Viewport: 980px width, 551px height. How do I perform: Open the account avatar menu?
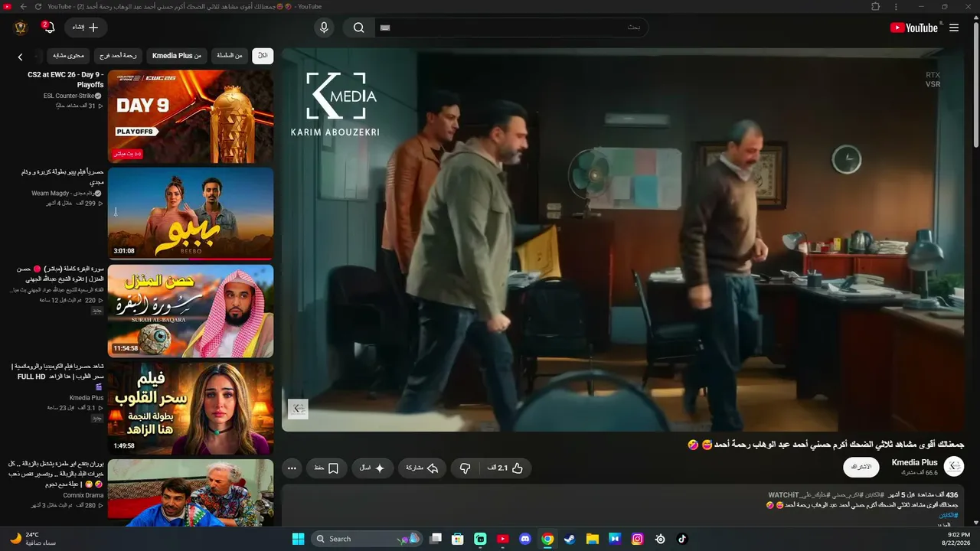[x=21, y=28]
